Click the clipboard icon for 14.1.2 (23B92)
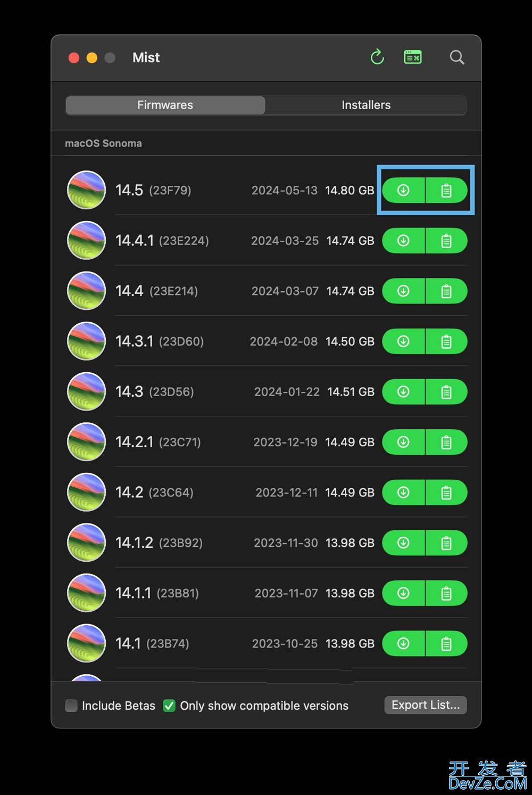Viewport: 532px width, 795px height. (x=446, y=543)
